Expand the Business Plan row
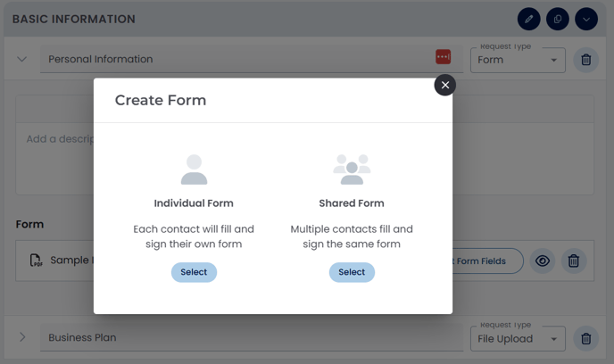 tap(22, 338)
